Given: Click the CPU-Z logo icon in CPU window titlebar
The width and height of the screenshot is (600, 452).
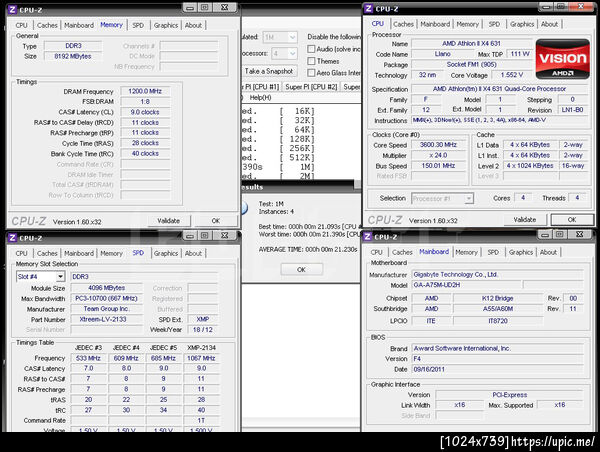Looking at the screenshot, I should click(368, 8).
